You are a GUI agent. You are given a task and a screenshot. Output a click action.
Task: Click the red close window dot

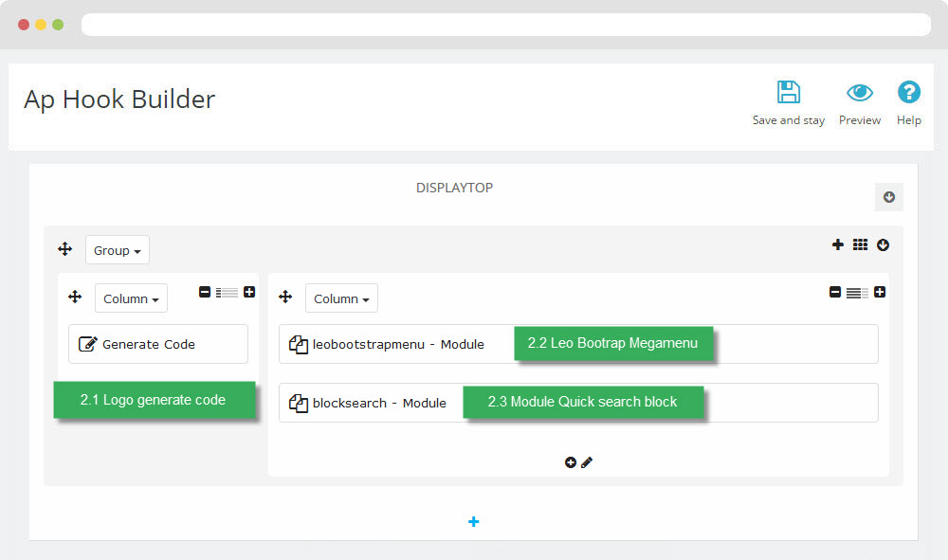coord(24,25)
